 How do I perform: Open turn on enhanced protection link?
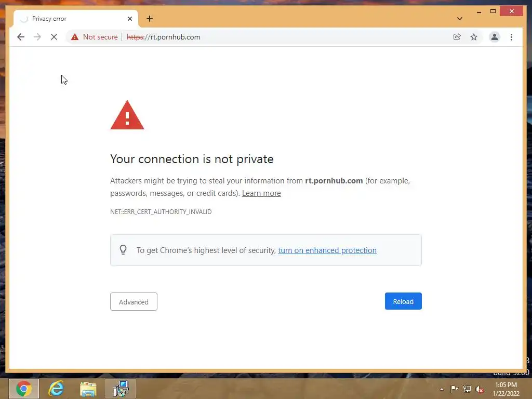pyautogui.click(x=327, y=250)
